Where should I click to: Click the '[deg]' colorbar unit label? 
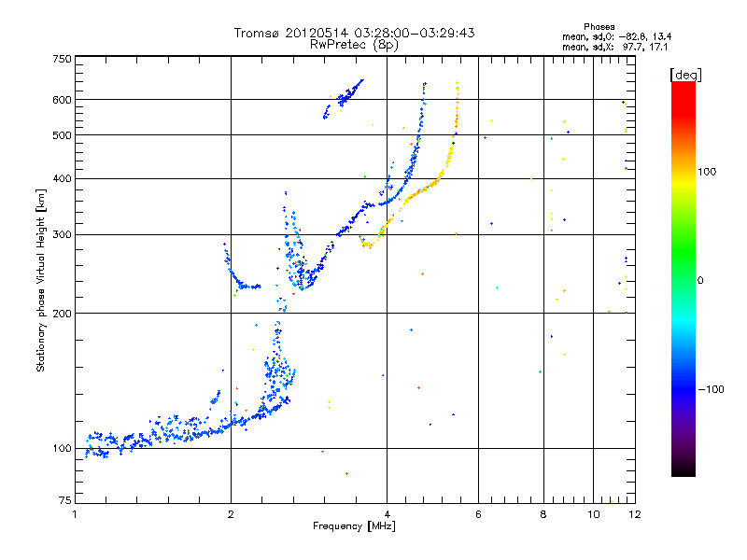pyautogui.click(x=685, y=75)
